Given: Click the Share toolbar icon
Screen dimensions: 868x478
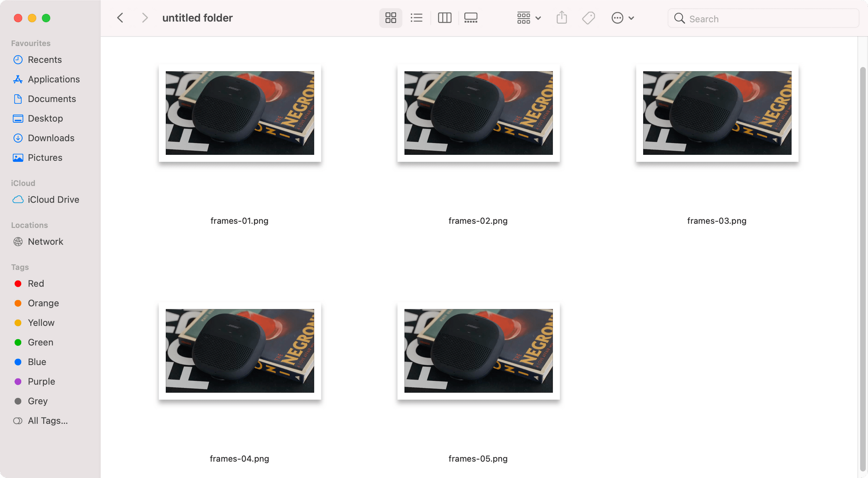Looking at the screenshot, I should tap(562, 18).
